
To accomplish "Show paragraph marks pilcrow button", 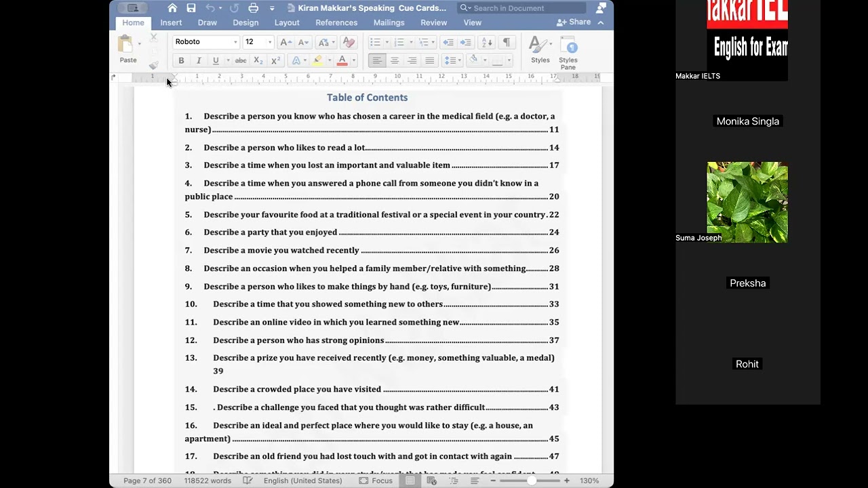I will (506, 42).
